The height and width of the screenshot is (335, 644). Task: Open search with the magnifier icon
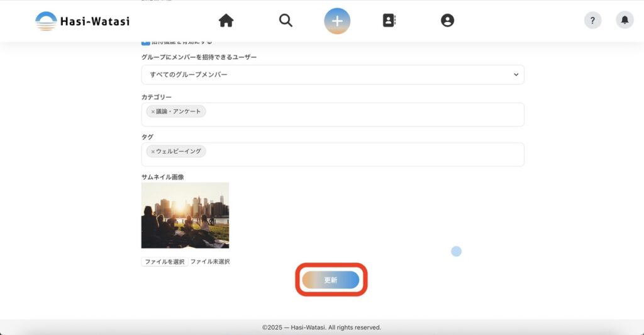286,21
